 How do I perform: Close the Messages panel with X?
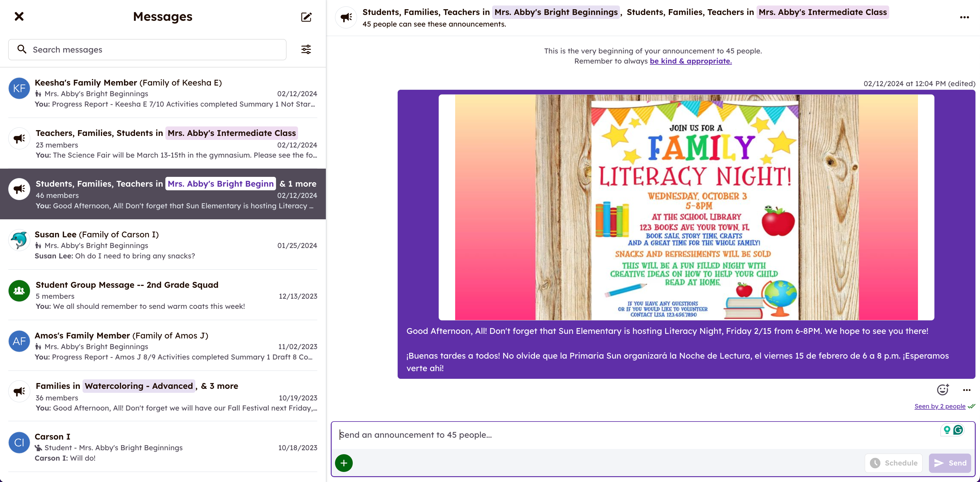click(19, 16)
